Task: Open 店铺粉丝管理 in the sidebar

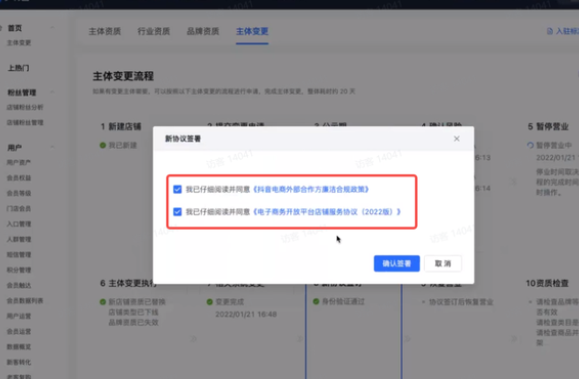Action: click(x=25, y=123)
